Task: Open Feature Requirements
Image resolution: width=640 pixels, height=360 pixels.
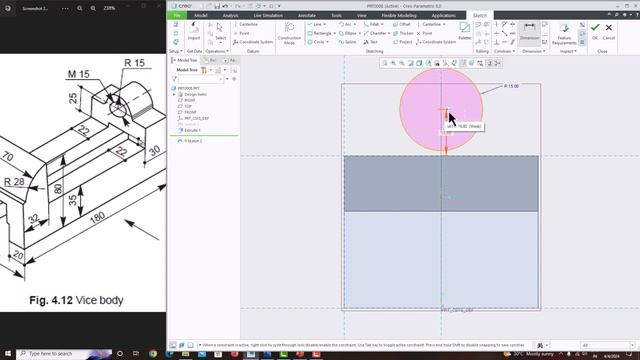Action: (564, 33)
